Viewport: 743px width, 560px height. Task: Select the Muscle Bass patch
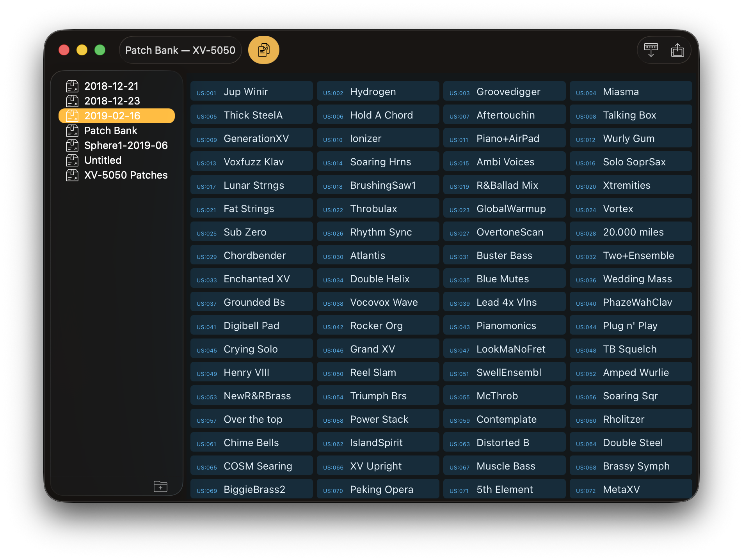[x=505, y=466]
